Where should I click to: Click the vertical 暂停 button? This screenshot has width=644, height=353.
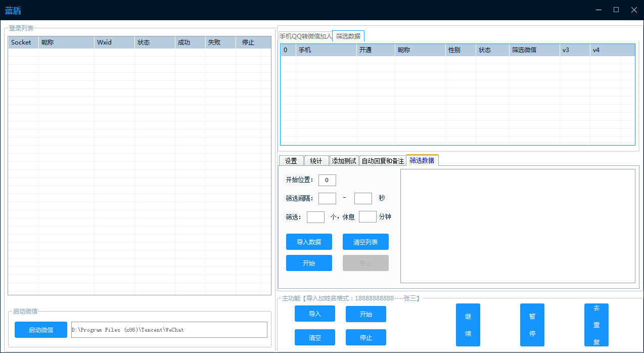click(532, 325)
